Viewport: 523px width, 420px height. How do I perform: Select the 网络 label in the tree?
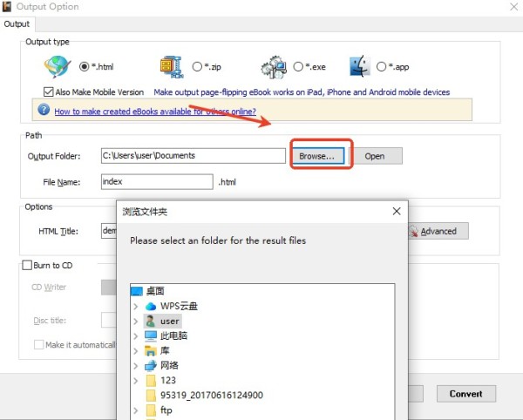[x=169, y=365]
